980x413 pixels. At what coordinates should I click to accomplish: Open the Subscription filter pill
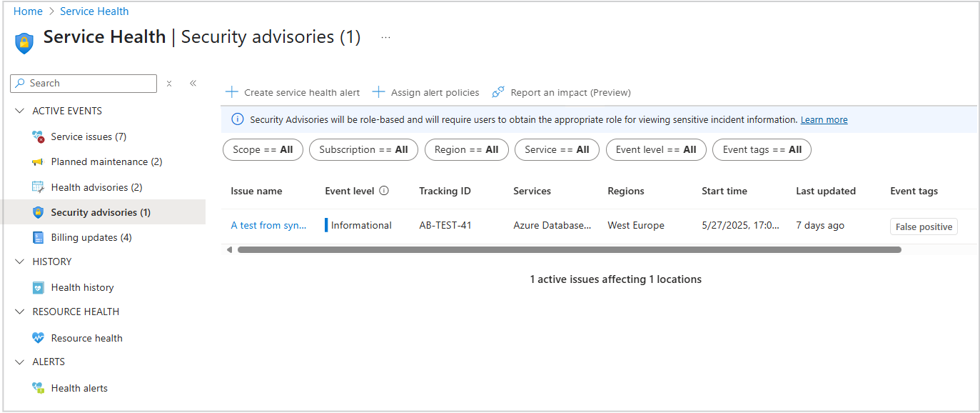[363, 150]
